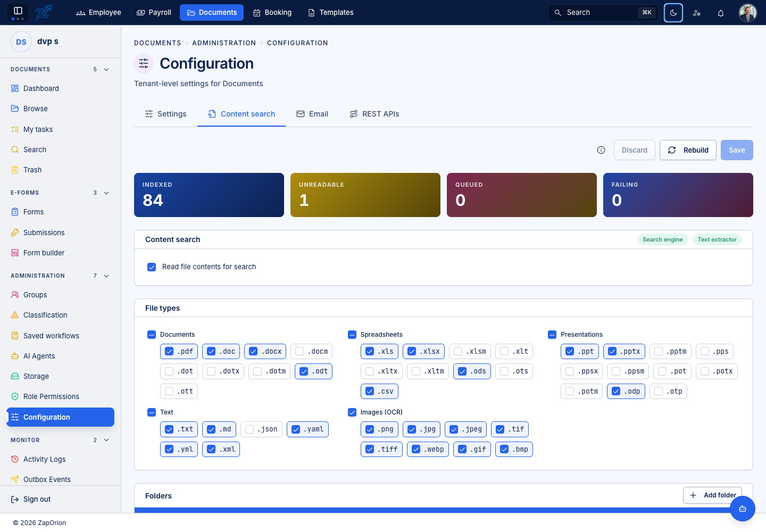
Task: Collapse the Monitor sidebar section
Action: [106, 440]
